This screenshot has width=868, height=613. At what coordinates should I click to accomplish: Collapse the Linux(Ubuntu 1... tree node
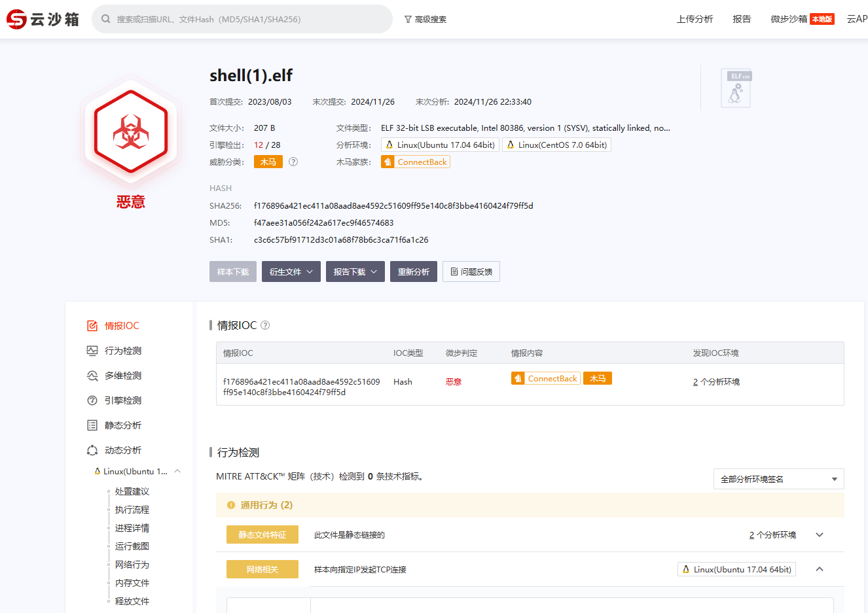click(177, 471)
